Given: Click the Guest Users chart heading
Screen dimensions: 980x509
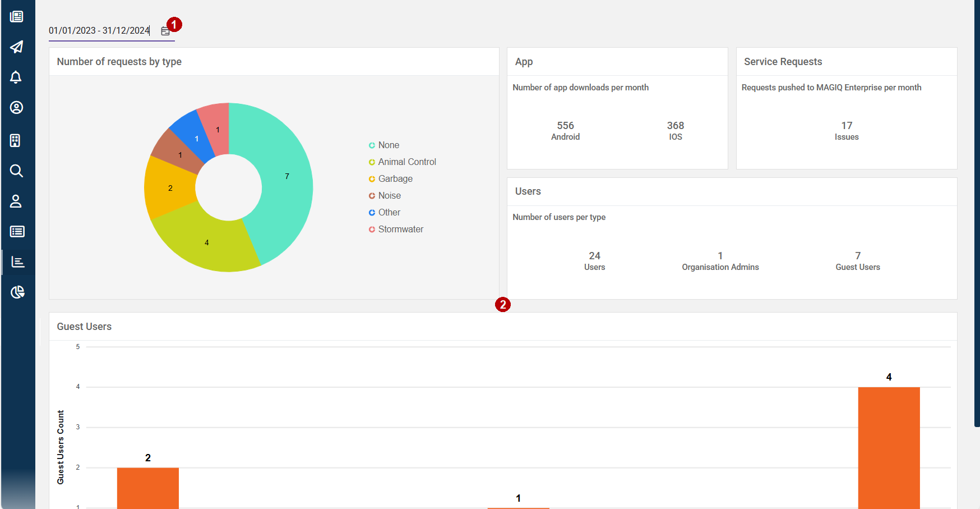Looking at the screenshot, I should tap(84, 327).
